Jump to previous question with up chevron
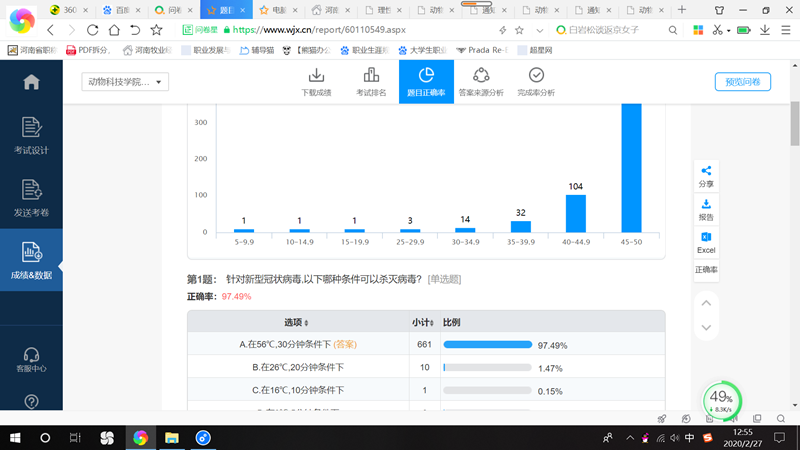This screenshot has height=450, width=800. click(x=706, y=303)
